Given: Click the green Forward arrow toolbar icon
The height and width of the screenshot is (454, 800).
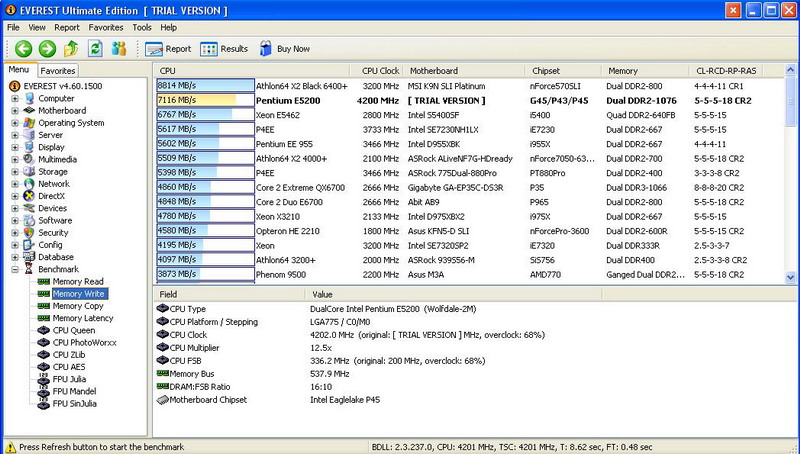Looking at the screenshot, I should [x=47, y=49].
